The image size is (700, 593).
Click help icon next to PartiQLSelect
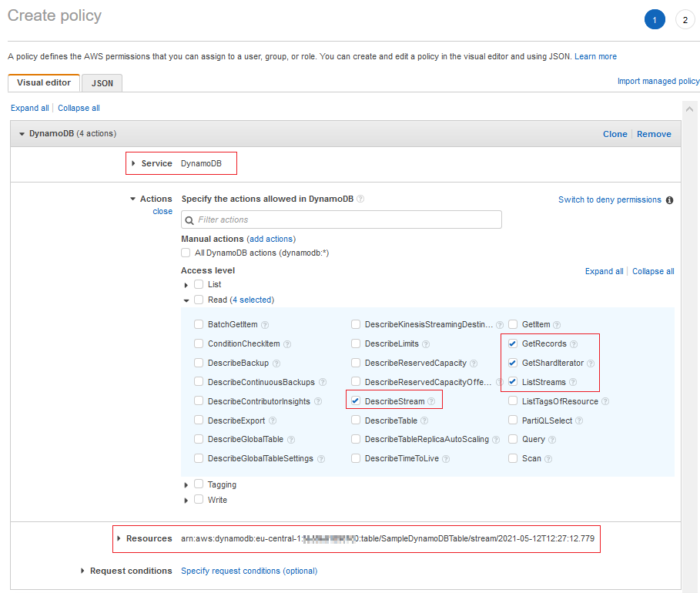click(x=579, y=420)
